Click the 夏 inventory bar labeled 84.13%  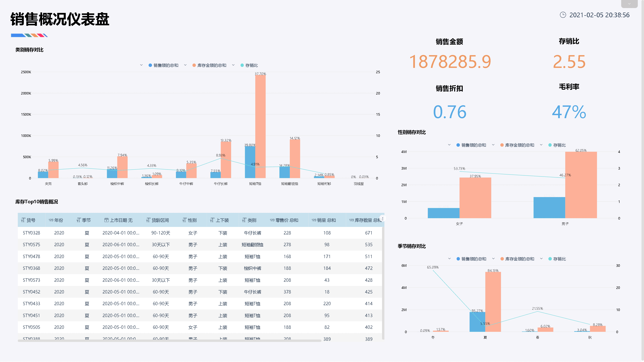493,302
